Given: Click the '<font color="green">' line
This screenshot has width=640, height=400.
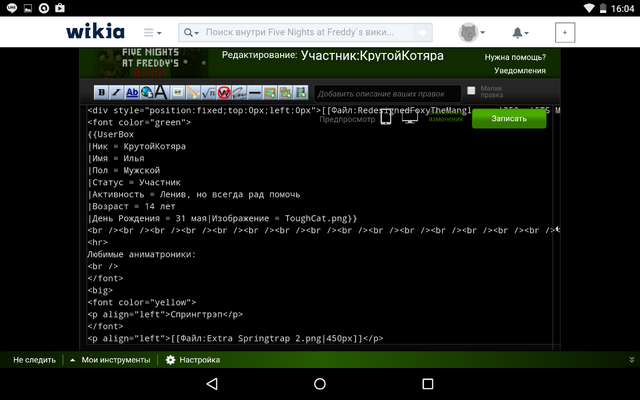Looking at the screenshot, I should pyautogui.click(x=139, y=122).
